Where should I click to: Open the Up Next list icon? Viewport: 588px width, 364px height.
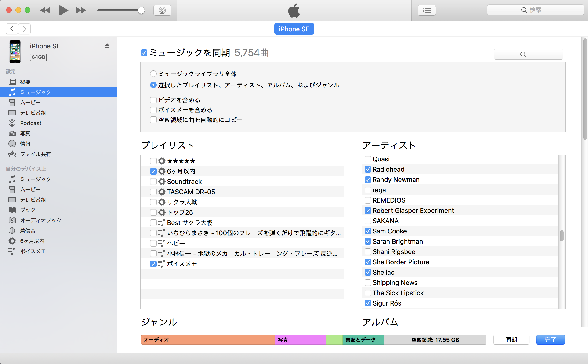(427, 10)
